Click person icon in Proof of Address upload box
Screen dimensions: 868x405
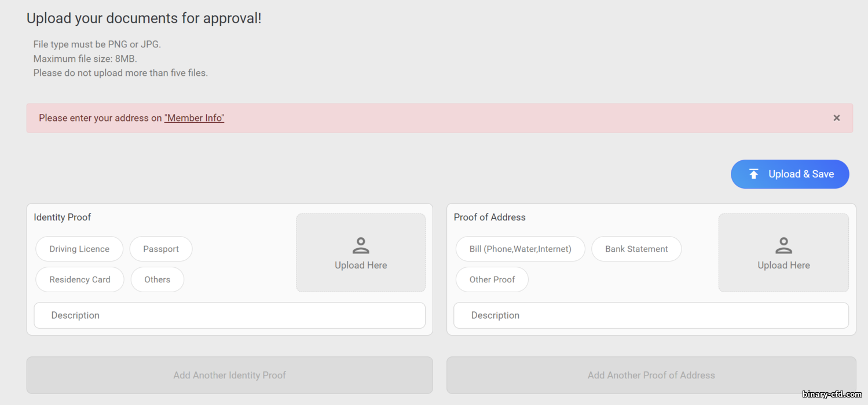point(783,246)
